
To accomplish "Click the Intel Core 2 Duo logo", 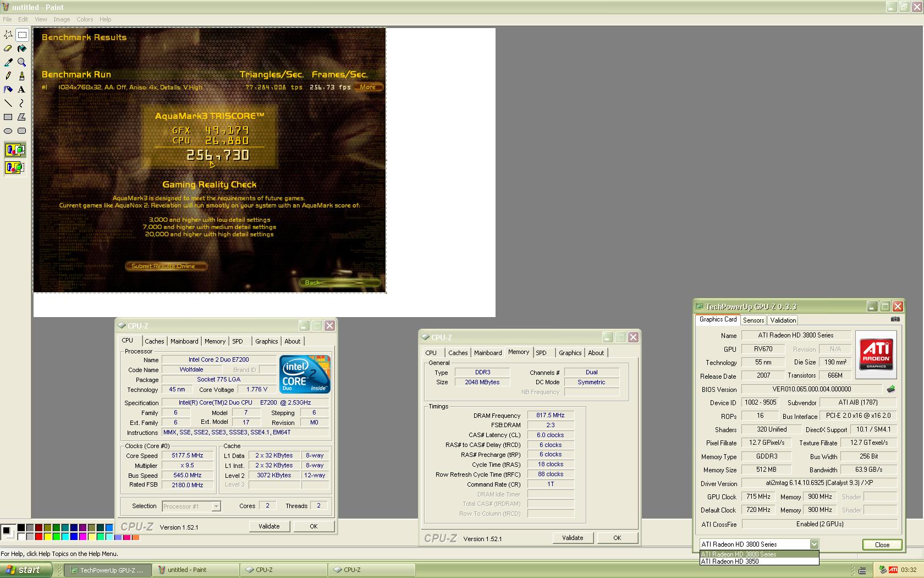I will pyautogui.click(x=305, y=374).
